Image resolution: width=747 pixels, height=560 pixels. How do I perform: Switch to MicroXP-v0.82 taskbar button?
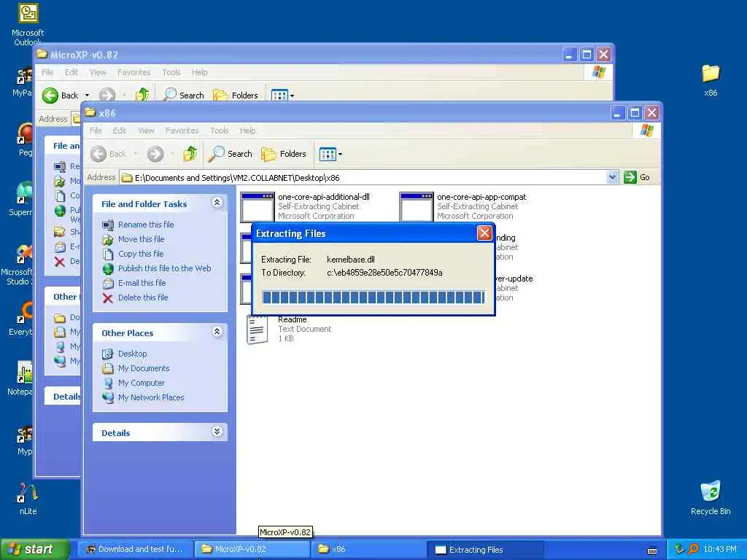tap(252, 549)
